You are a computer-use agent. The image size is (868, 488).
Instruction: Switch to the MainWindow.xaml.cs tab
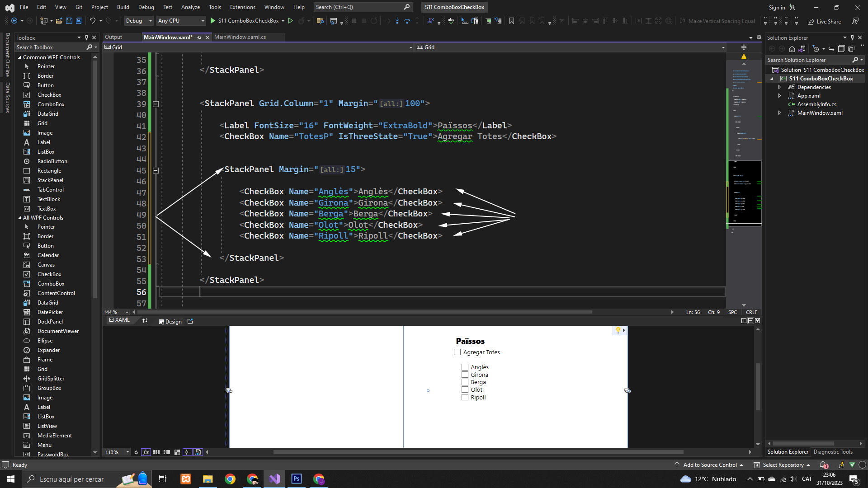(240, 37)
